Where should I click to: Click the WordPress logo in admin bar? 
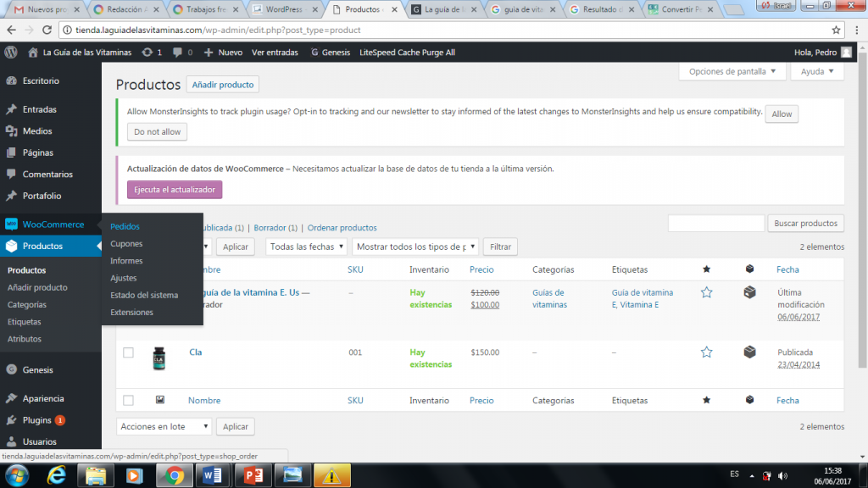tap(11, 52)
